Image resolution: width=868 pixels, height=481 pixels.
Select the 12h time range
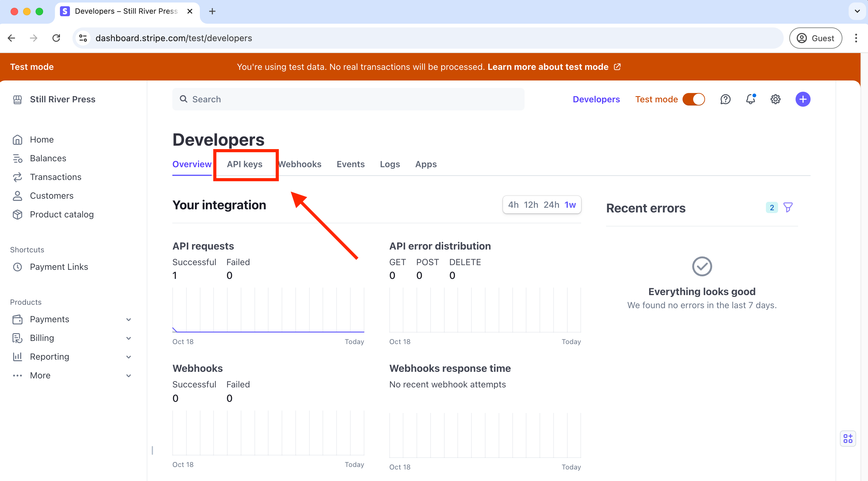pyautogui.click(x=531, y=205)
